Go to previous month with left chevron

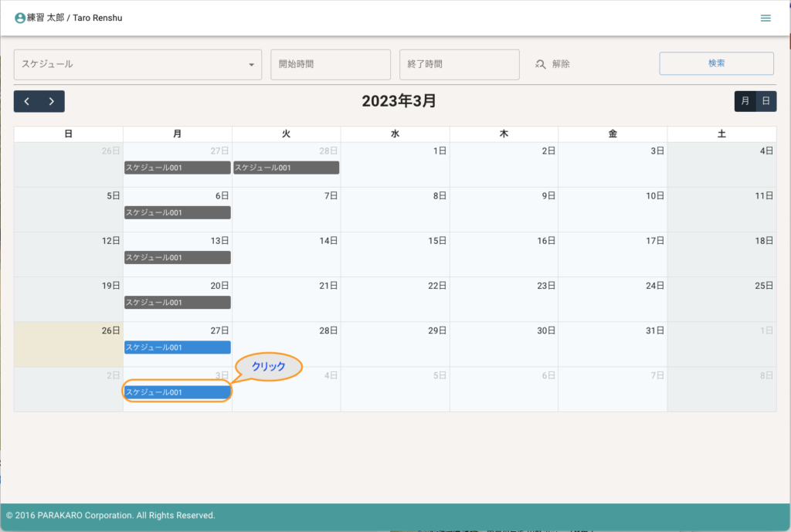(x=27, y=101)
